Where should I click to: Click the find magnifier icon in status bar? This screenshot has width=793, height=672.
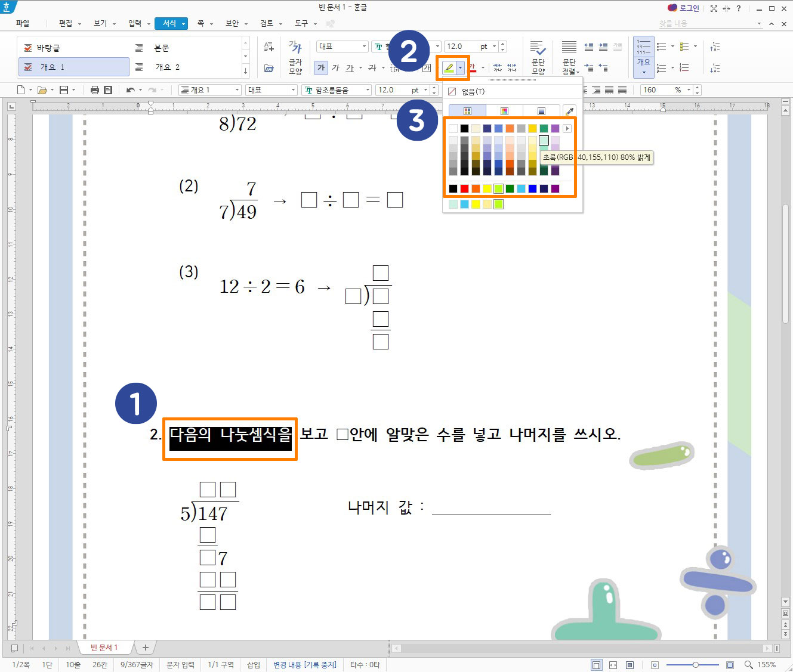pos(748,664)
